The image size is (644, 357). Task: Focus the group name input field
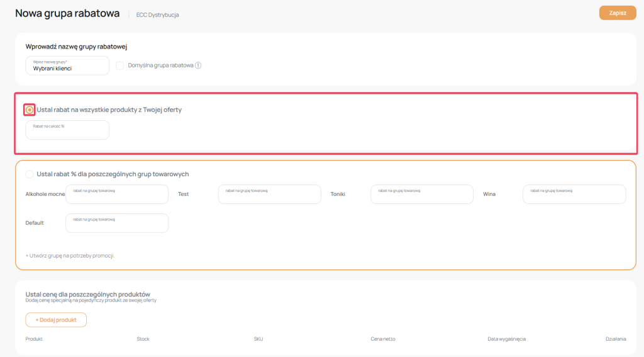(67, 65)
